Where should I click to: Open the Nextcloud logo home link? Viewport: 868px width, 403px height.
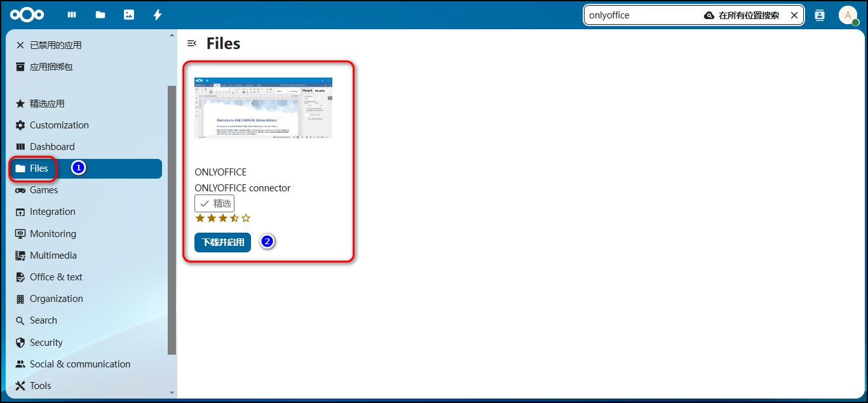click(27, 15)
